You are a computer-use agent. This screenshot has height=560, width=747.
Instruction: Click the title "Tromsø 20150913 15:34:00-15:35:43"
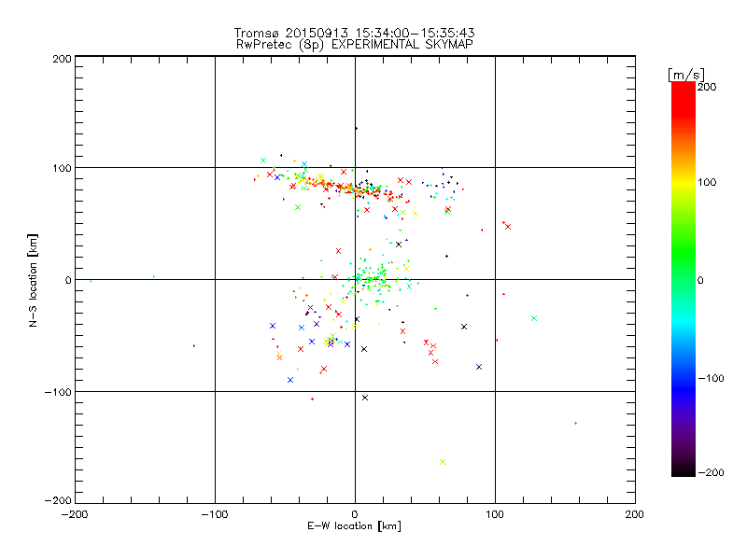[354, 33]
